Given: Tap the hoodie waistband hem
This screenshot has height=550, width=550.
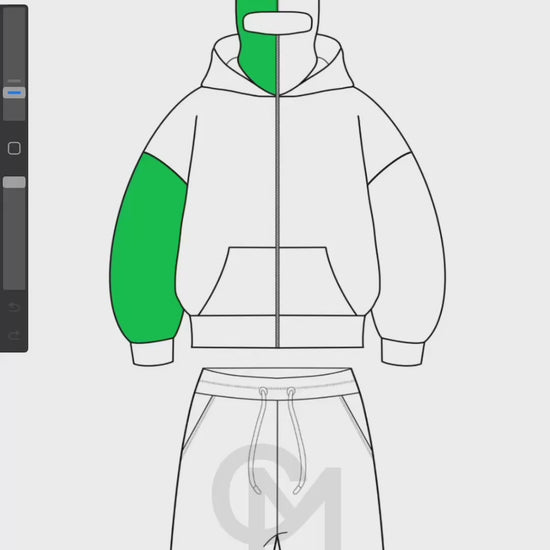Looking at the screenshot, I should pyautogui.click(x=277, y=332).
